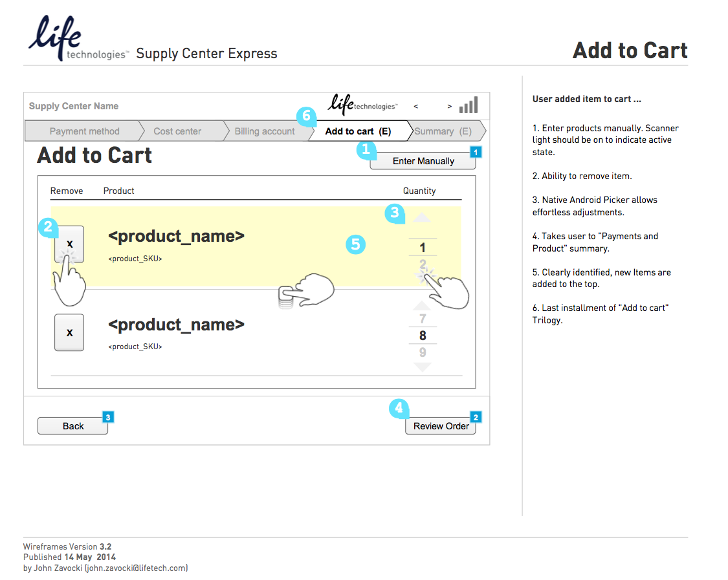
Task: Click the Review Order button
Action: click(441, 426)
